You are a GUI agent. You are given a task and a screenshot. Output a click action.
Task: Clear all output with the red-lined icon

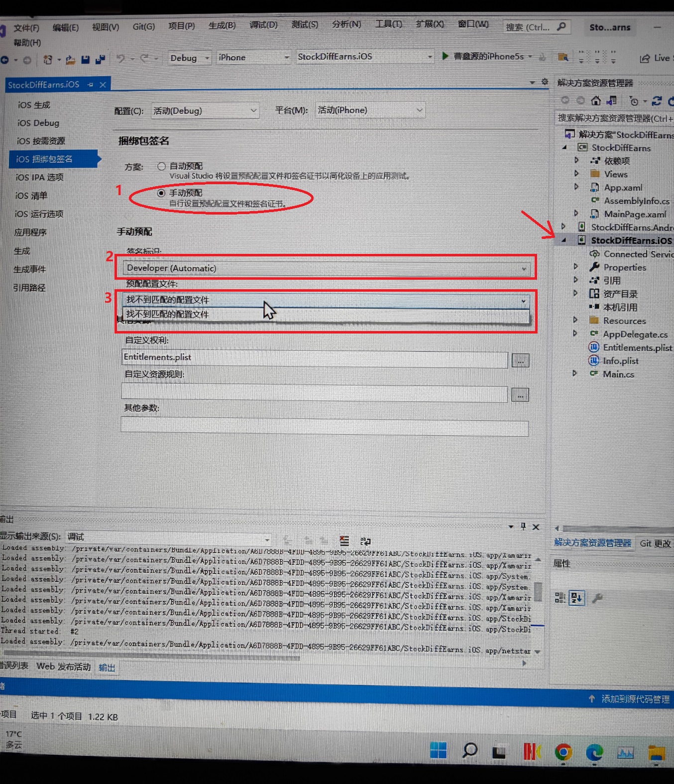pos(344,541)
